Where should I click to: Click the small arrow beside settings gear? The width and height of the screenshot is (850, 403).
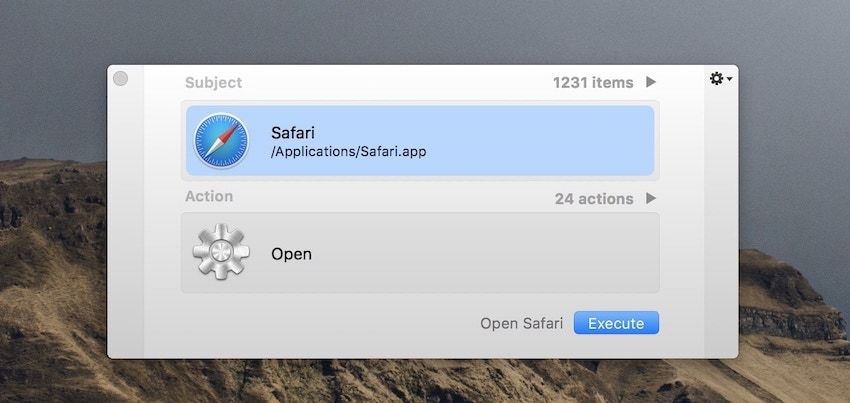pos(731,79)
